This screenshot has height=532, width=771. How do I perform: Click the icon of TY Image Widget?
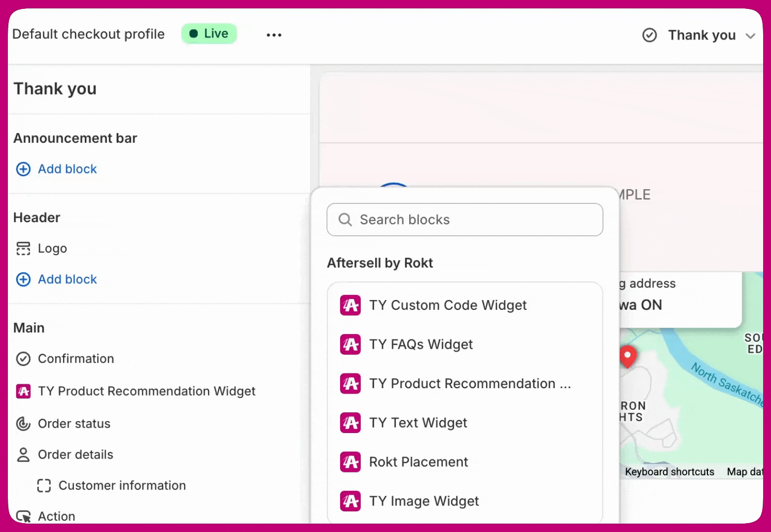350,501
